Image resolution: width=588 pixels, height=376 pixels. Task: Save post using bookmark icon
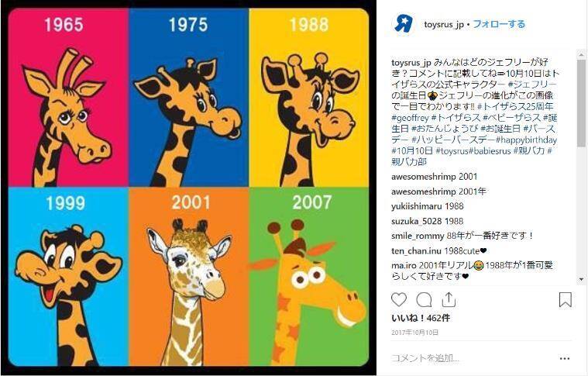pyautogui.click(x=565, y=300)
